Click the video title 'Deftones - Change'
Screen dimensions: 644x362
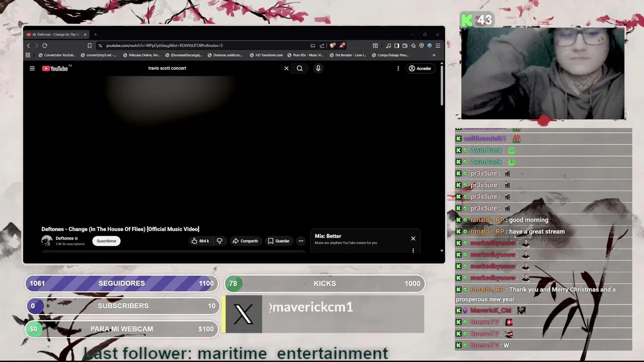pos(120,229)
